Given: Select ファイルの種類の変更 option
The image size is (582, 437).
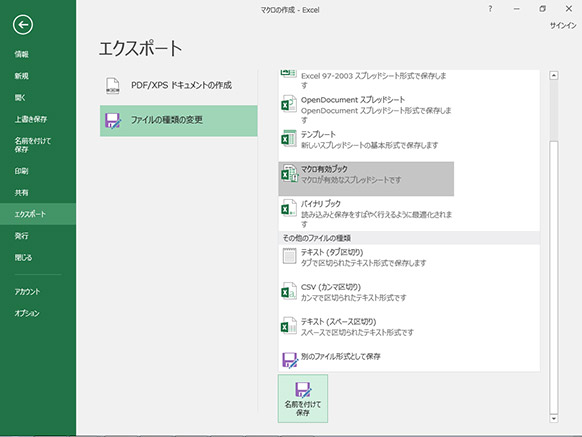Looking at the screenshot, I should coord(179,121).
